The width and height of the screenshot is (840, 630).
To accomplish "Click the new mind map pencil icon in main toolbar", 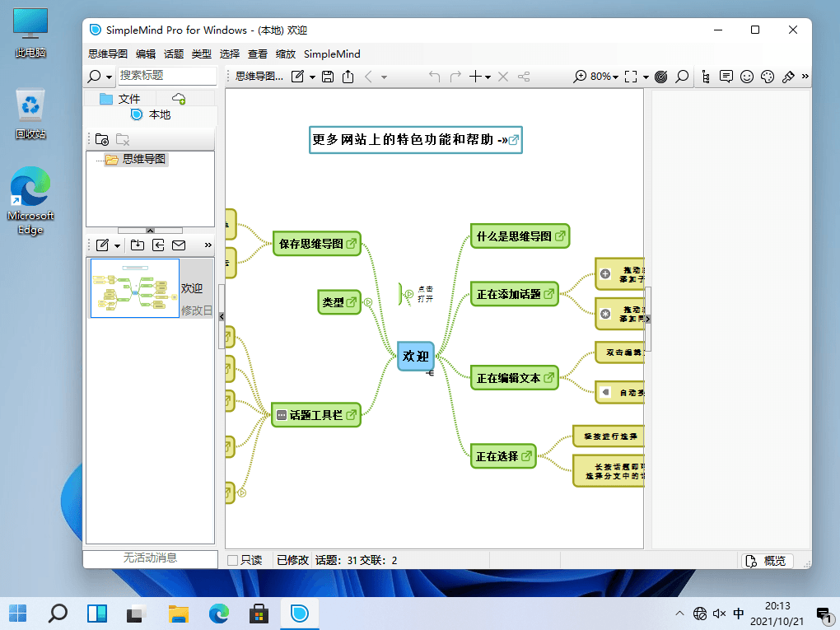I will coord(297,77).
